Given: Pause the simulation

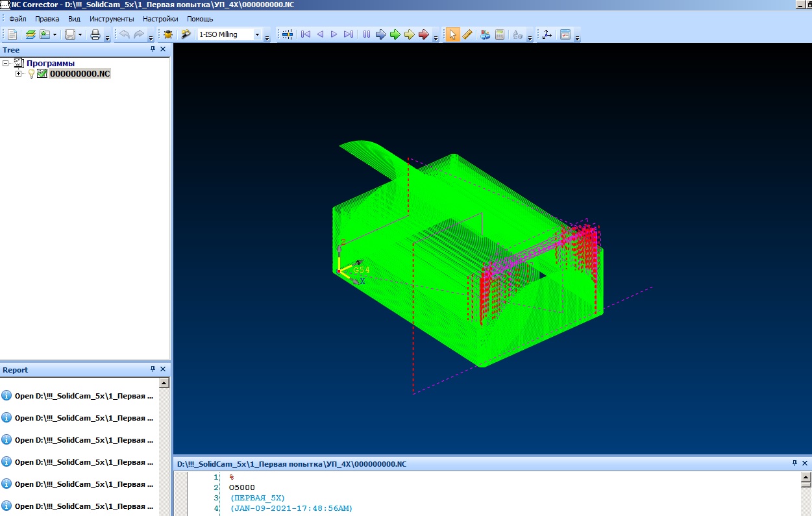Looking at the screenshot, I should coord(367,34).
